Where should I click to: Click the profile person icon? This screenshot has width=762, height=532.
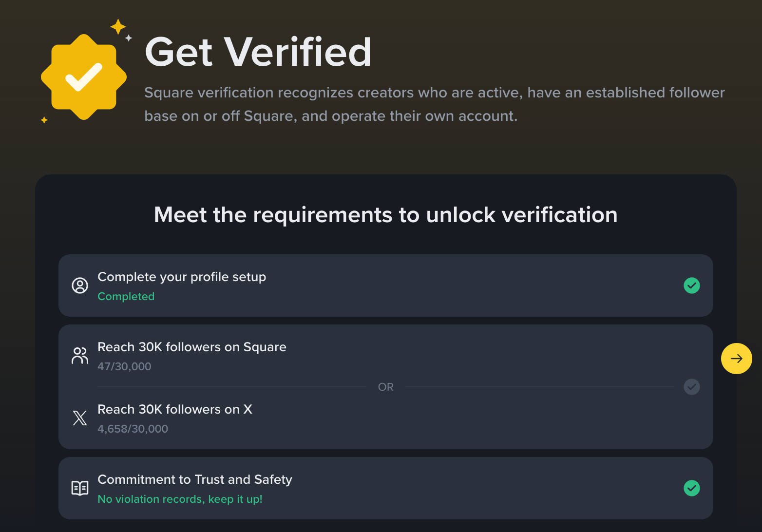point(80,285)
